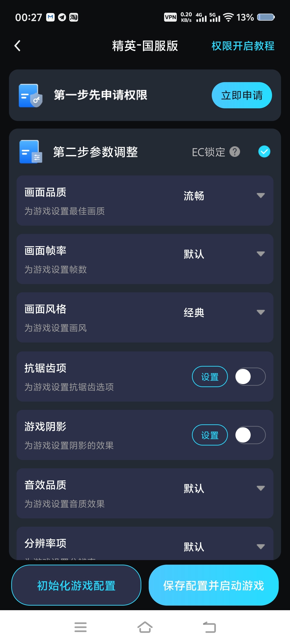Tap the VPN status bar icon
Image resolution: width=290 pixels, height=644 pixels.
click(170, 17)
